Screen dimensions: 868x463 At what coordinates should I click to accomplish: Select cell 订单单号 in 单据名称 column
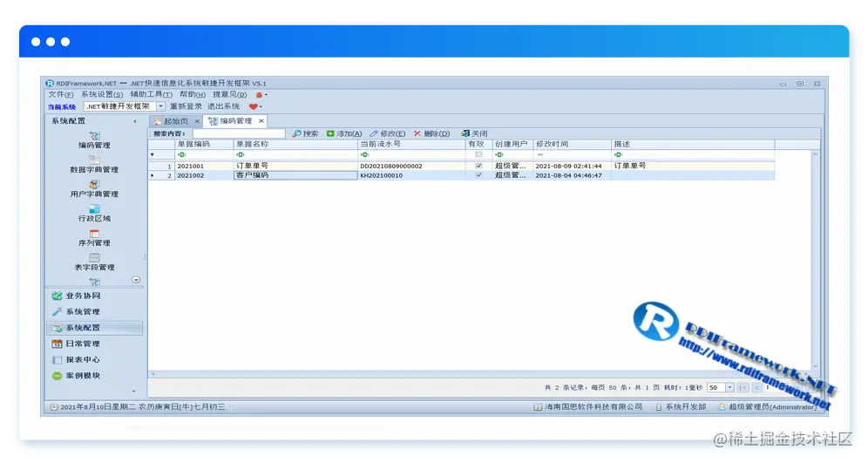(295, 166)
